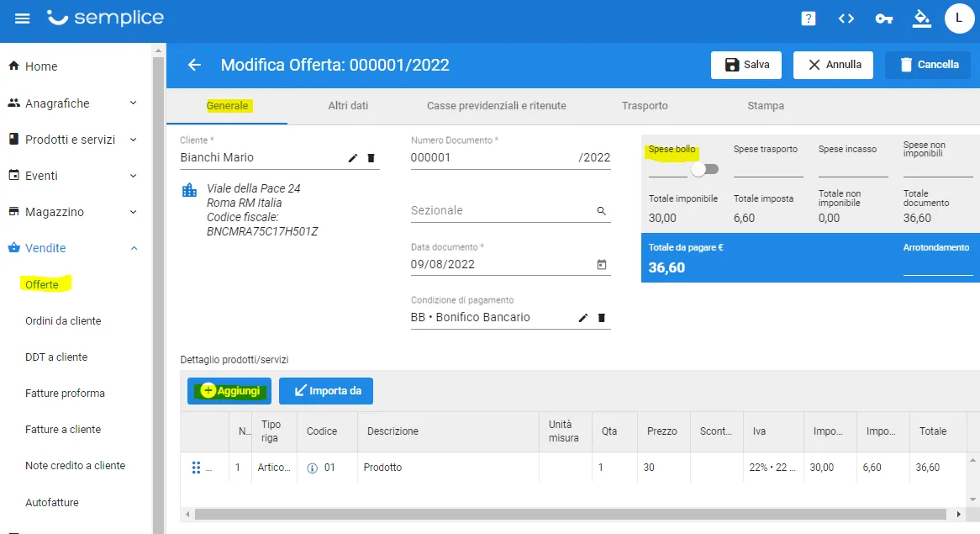Remove the client using trash icon
The image size is (980, 534).
[371, 158]
